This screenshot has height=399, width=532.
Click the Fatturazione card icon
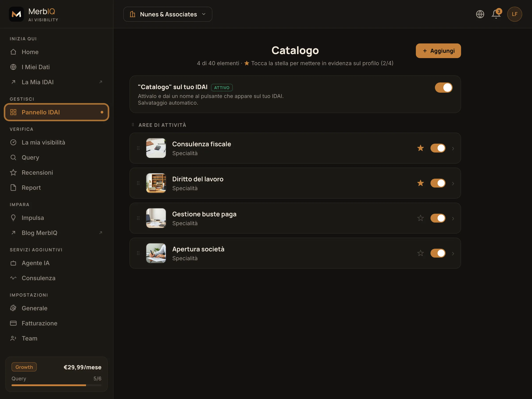(x=13, y=323)
